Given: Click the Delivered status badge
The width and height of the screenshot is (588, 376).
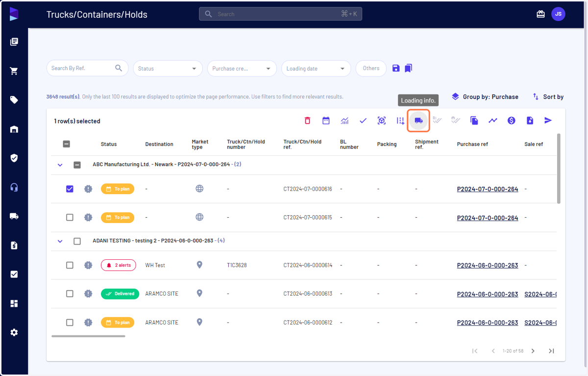Looking at the screenshot, I should (120, 294).
